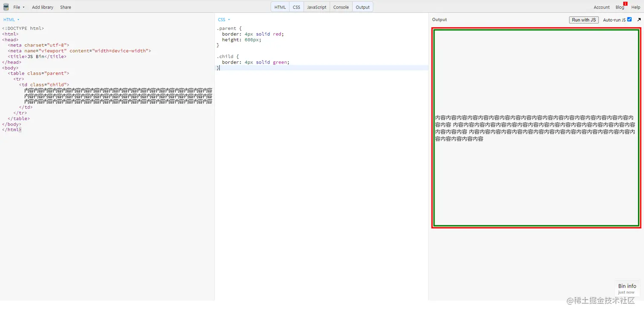The image size is (644, 314).
Task: Toggle the HTML panel tab
Action: point(280,7)
